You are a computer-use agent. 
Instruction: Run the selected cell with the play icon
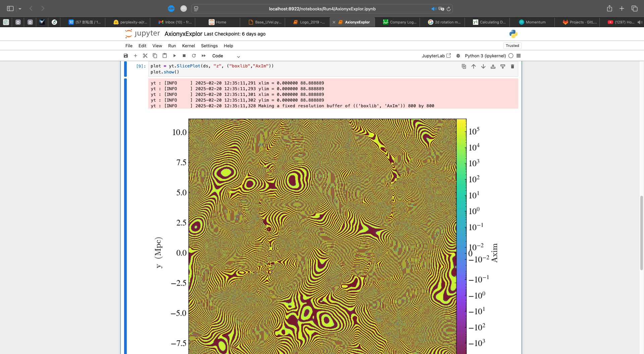tap(174, 56)
